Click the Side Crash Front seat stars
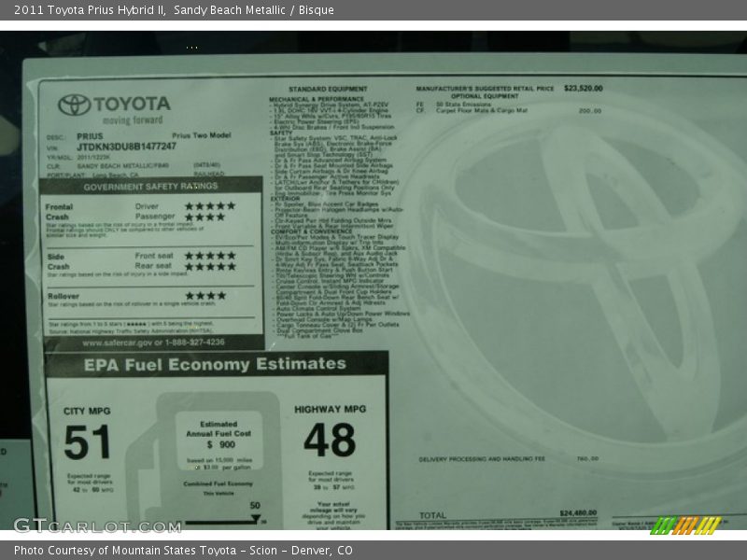The height and width of the screenshot is (560, 747). pos(209,256)
